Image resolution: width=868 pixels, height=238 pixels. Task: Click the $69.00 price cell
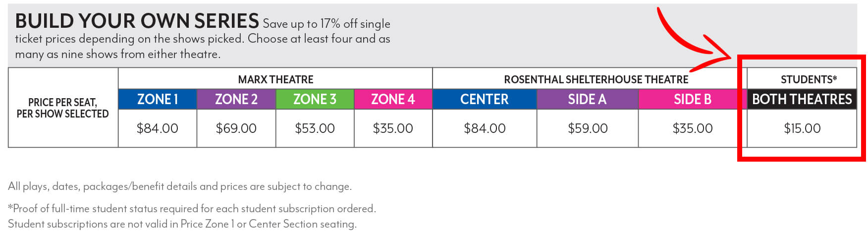(236, 128)
